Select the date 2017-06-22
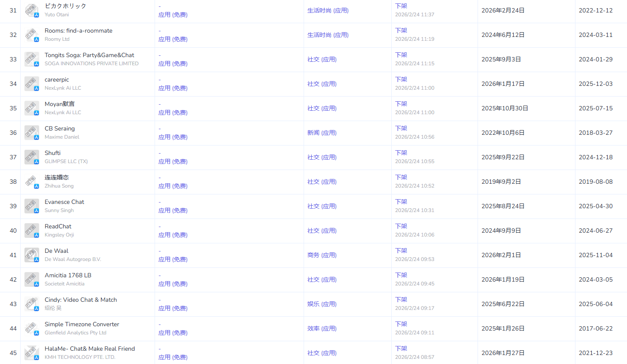The width and height of the screenshot is (627, 364). click(x=596, y=328)
